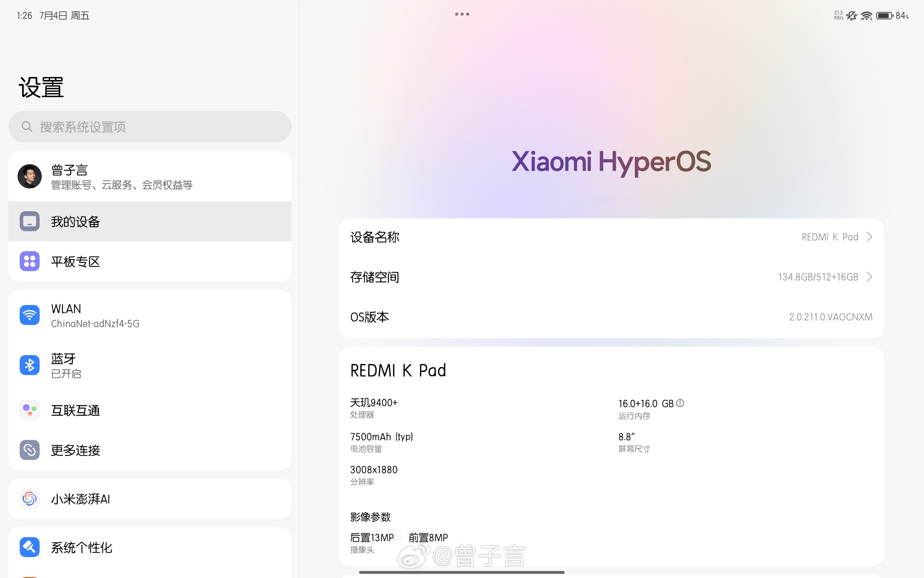Screen dimensions: 924x578
Task: Click the 134.8GB/512+16GB storage value
Action: (818, 277)
